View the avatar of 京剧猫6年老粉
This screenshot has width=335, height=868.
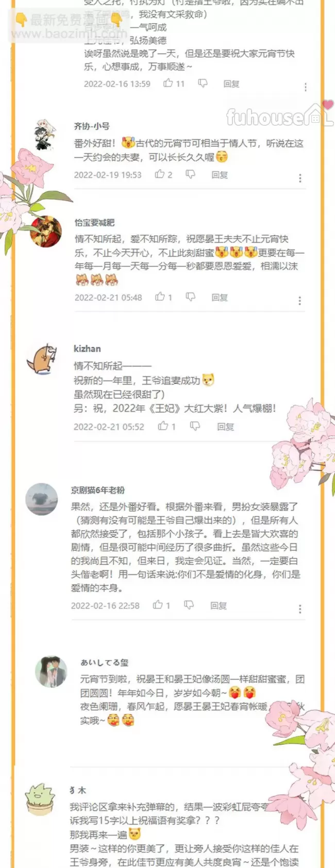click(x=42, y=499)
